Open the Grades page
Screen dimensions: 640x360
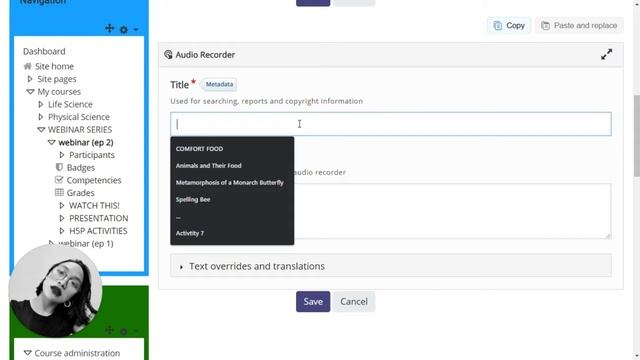click(x=80, y=193)
